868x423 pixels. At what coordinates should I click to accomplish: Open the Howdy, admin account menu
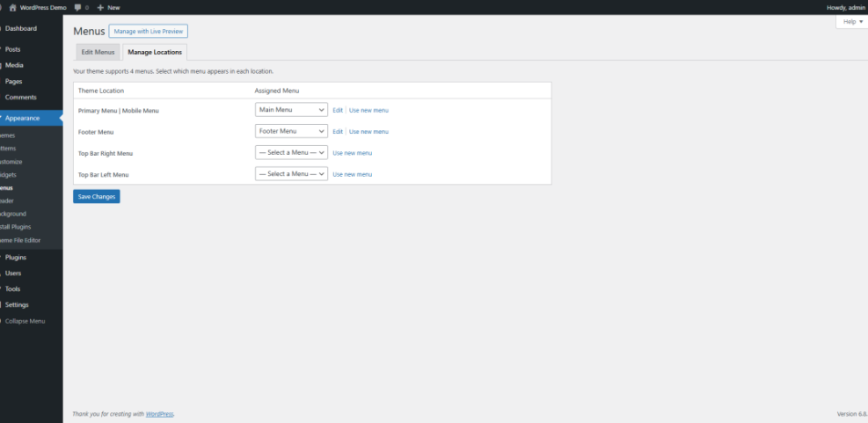846,8
